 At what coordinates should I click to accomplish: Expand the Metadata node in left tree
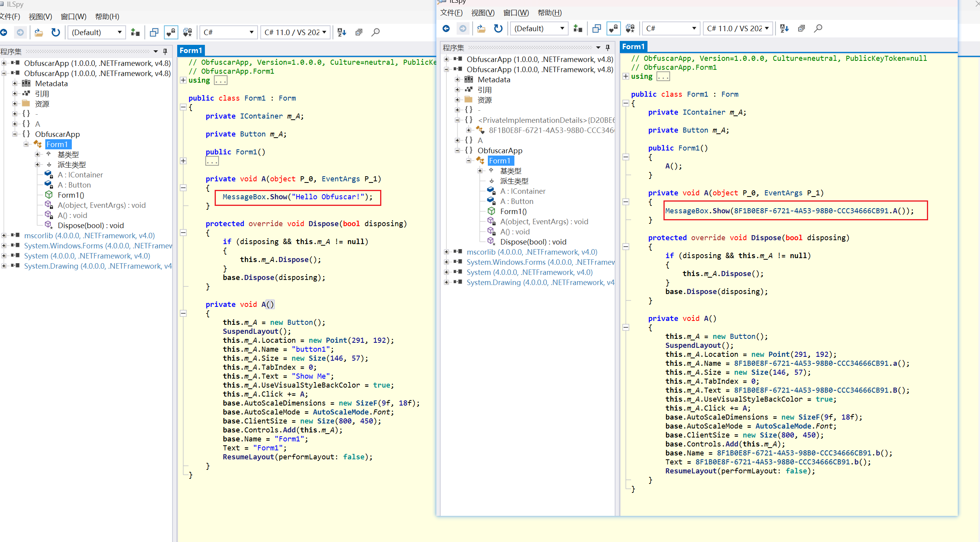click(x=14, y=83)
